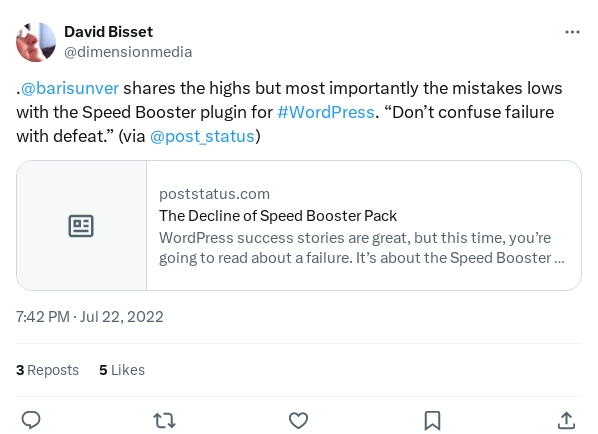Open David Bisset's display name link
The width and height of the screenshot is (598, 434).
pyautogui.click(x=108, y=32)
